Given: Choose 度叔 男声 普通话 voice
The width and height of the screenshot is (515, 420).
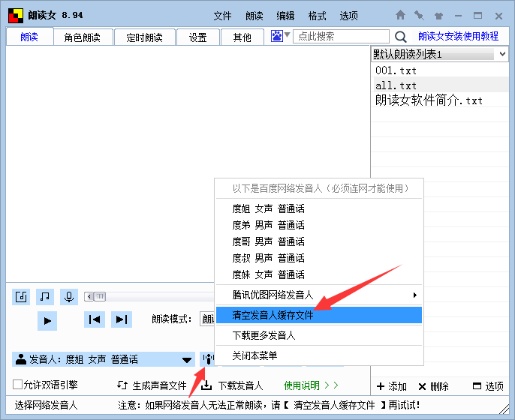Looking at the screenshot, I should pos(319,258).
